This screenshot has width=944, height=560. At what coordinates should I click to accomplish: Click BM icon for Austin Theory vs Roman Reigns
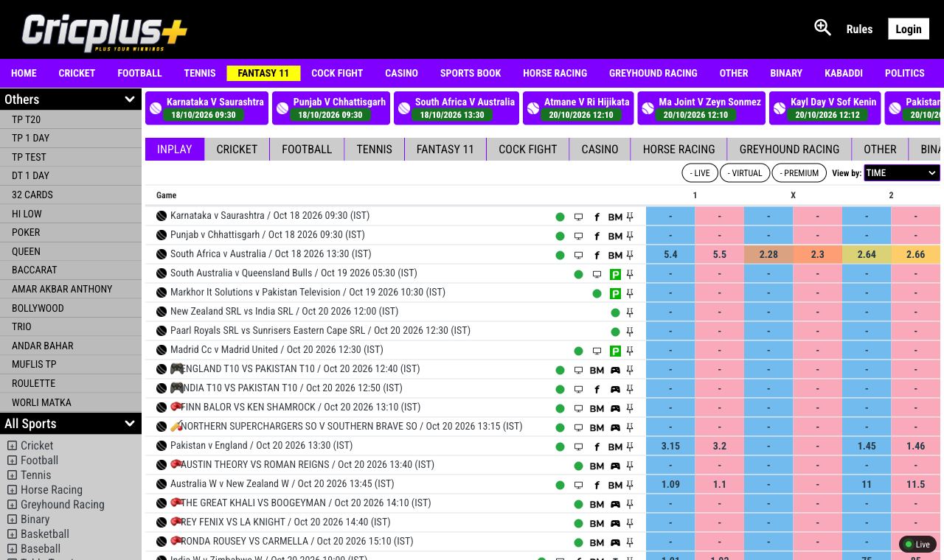(597, 466)
